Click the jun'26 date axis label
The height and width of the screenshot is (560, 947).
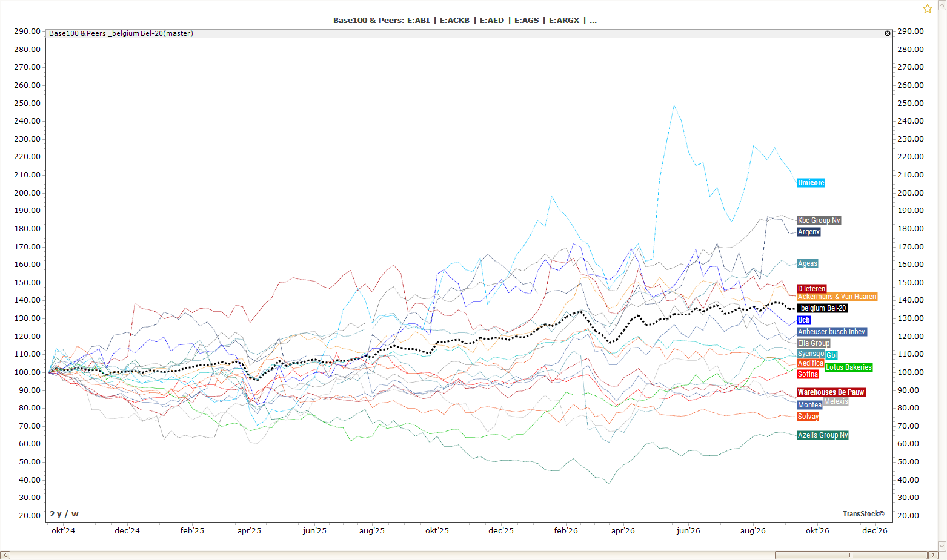pos(688,531)
